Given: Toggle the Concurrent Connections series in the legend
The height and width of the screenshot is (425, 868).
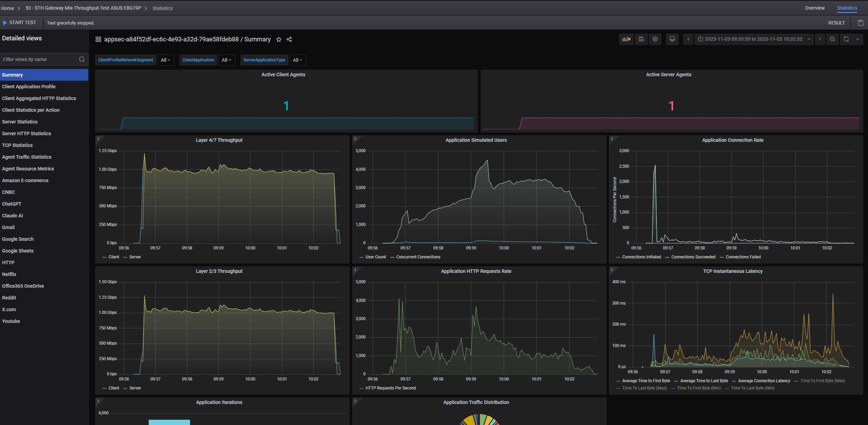Looking at the screenshot, I should (x=418, y=257).
